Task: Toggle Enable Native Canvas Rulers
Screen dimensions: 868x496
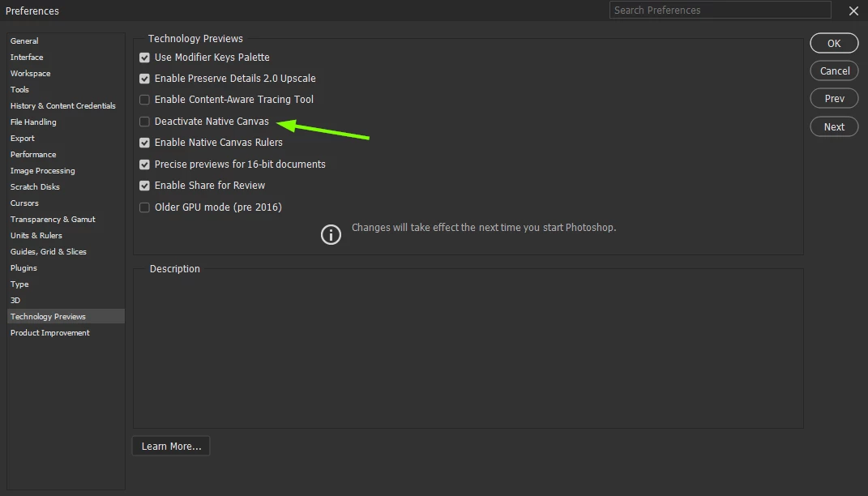Action: coord(144,143)
